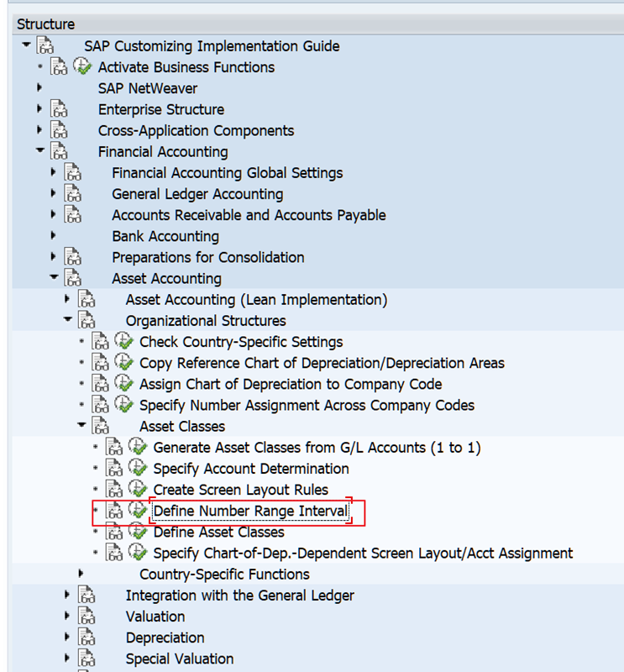The height and width of the screenshot is (672, 624).
Task: Expand the Valuation node
Action: point(67,616)
